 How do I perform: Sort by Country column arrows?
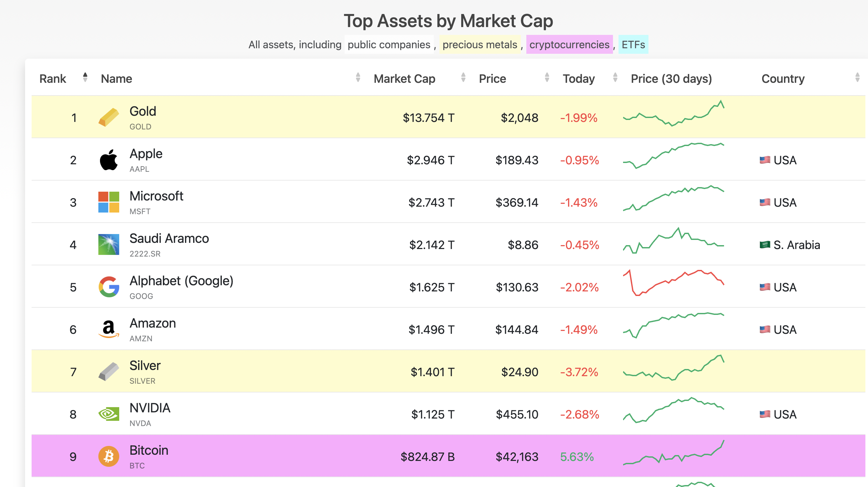[857, 78]
